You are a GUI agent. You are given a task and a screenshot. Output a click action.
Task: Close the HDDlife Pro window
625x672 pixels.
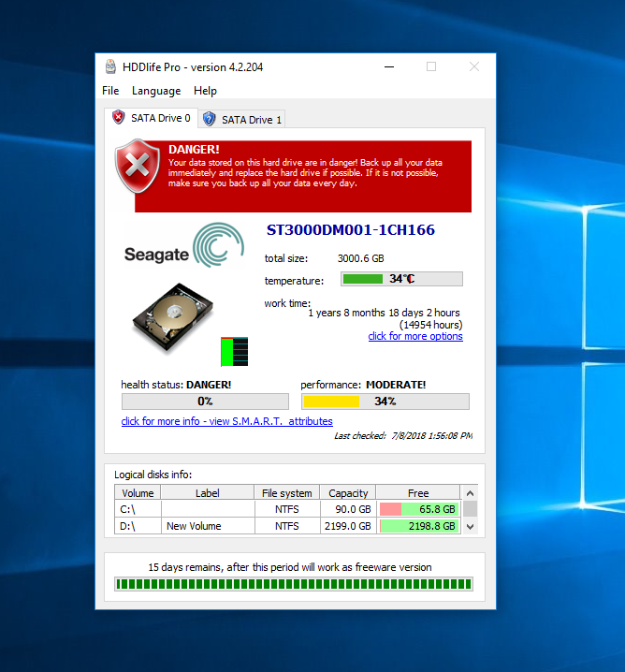click(x=474, y=66)
